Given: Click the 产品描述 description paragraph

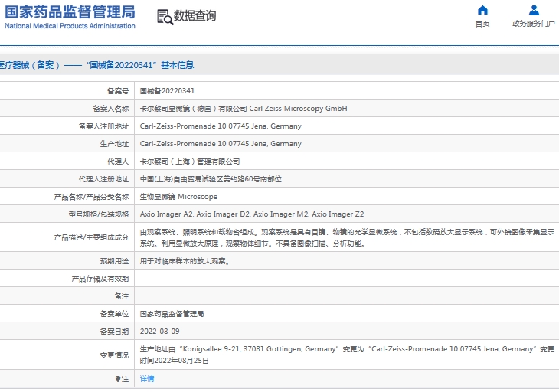Looking at the screenshot, I should [347, 237].
